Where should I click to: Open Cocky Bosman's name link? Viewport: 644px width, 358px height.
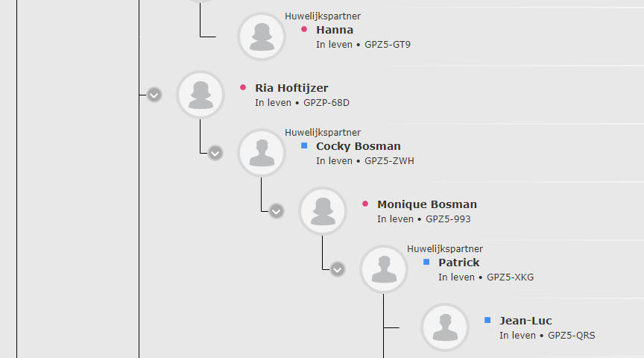click(358, 146)
